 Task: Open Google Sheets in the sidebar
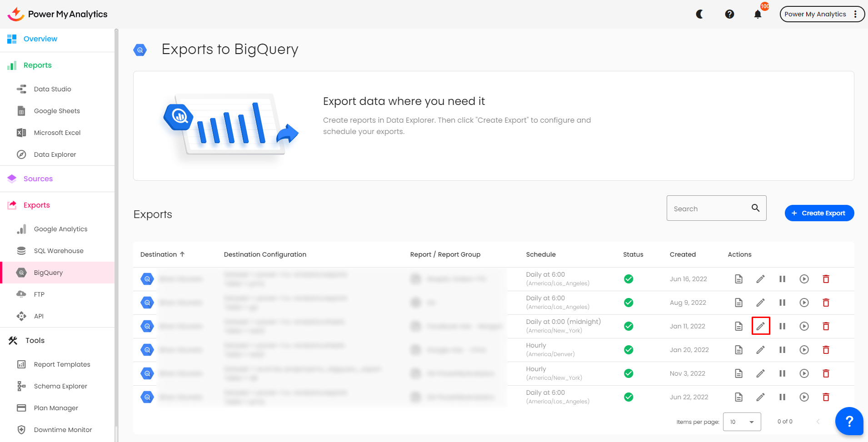tap(57, 111)
